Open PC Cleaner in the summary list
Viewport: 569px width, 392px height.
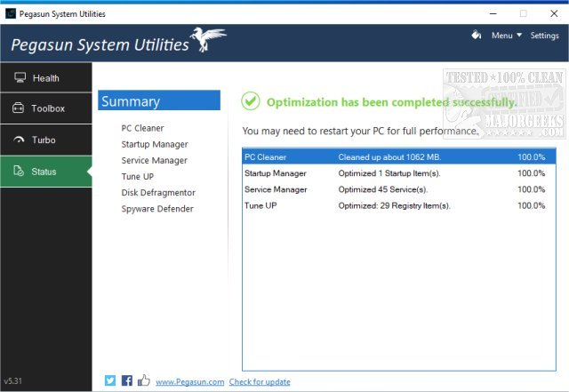point(142,128)
